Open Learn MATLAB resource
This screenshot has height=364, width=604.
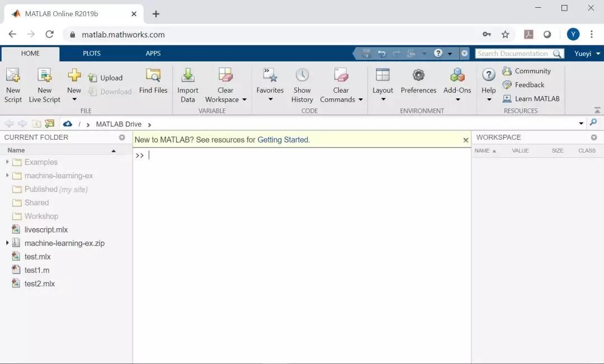531,98
